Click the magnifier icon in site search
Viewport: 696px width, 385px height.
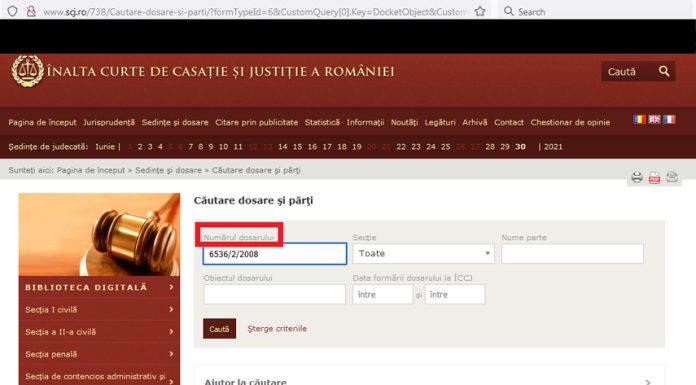[x=664, y=71]
